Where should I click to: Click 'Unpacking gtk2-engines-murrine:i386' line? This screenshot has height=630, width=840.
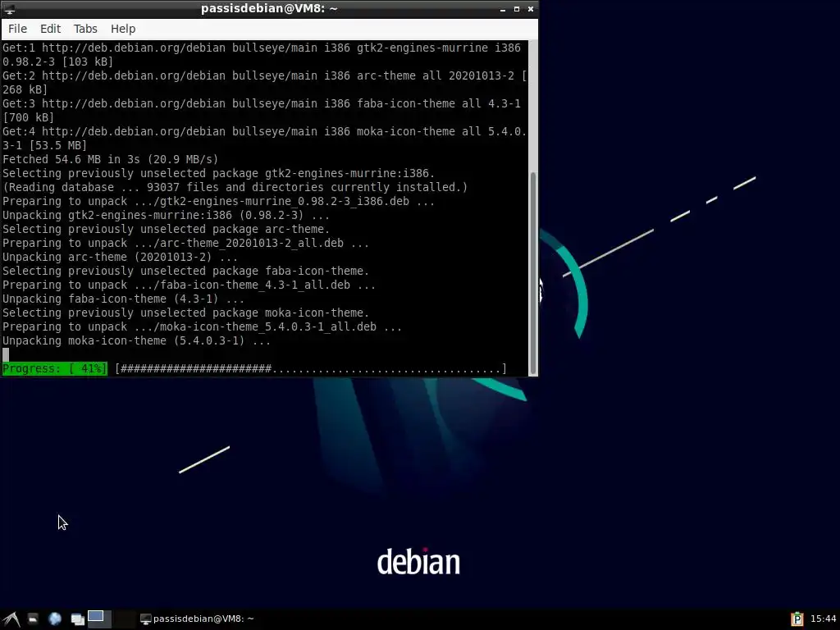coord(166,216)
